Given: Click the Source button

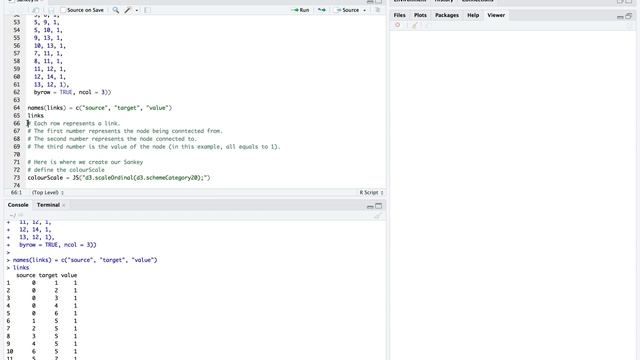Looking at the screenshot, I should click(347, 10).
